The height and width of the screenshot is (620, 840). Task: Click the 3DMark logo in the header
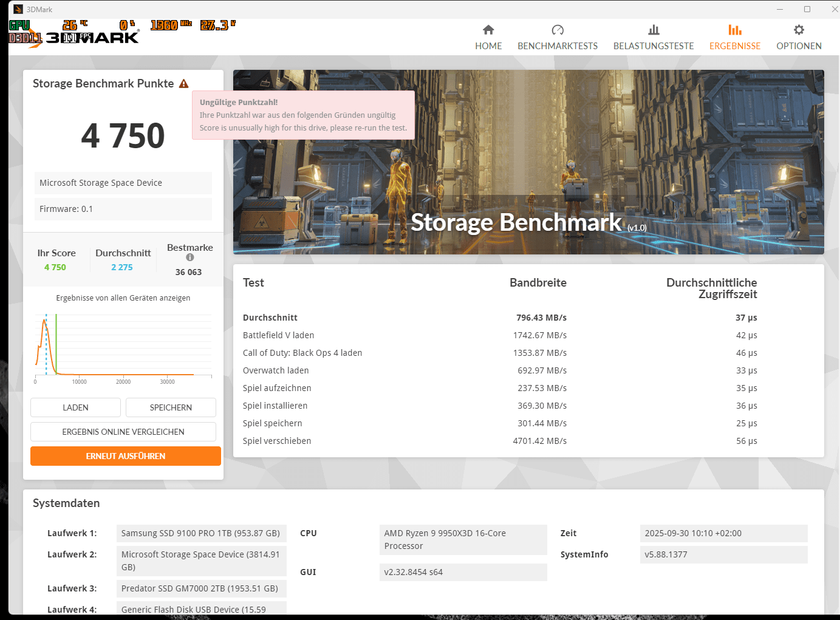click(x=91, y=38)
